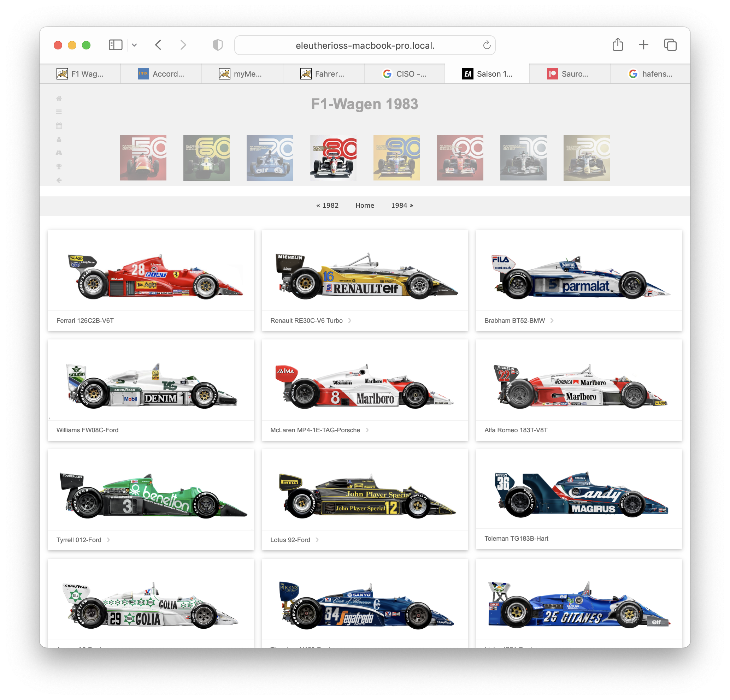Expand the Renault RE30C-V6 Turbo chevron
Screen dimensions: 730x700
349,320
